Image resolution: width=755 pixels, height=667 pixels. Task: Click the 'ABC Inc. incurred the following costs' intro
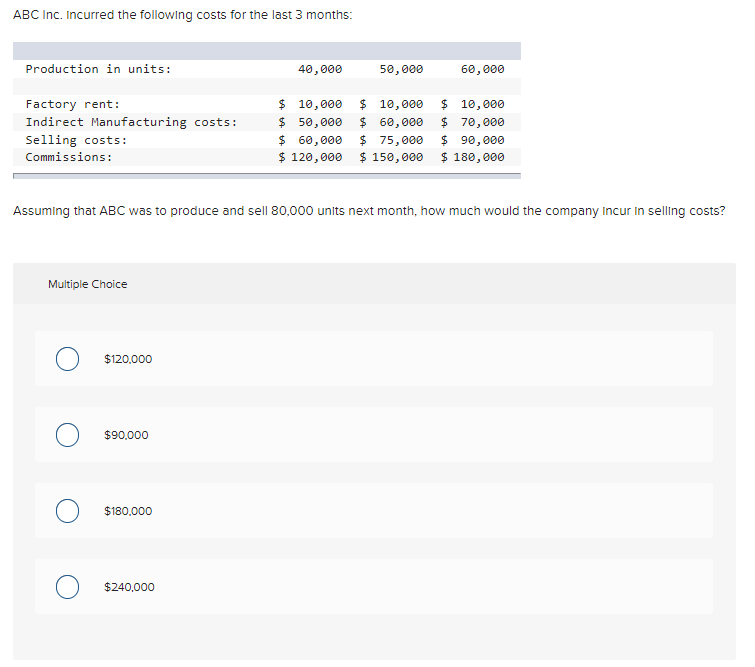point(182,15)
